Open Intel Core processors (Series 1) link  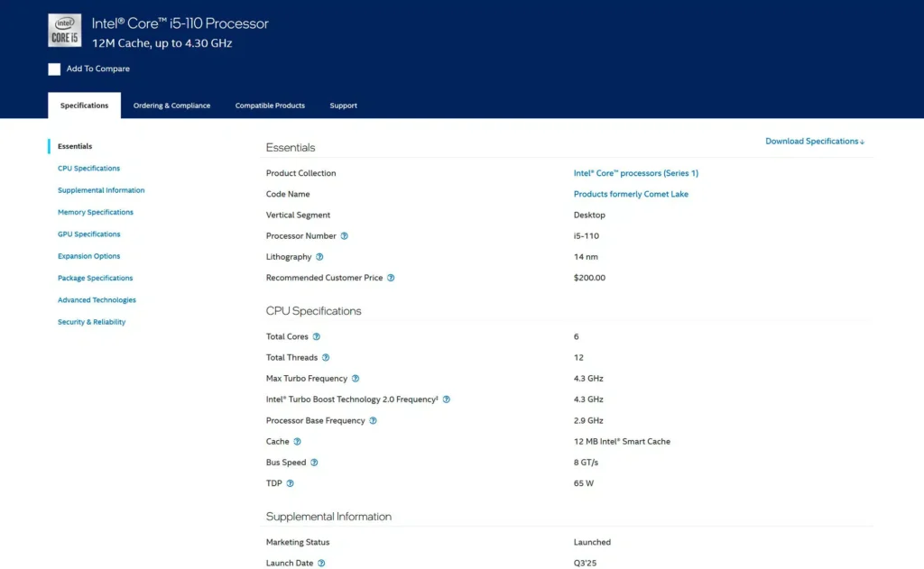pyautogui.click(x=635, y=173)
